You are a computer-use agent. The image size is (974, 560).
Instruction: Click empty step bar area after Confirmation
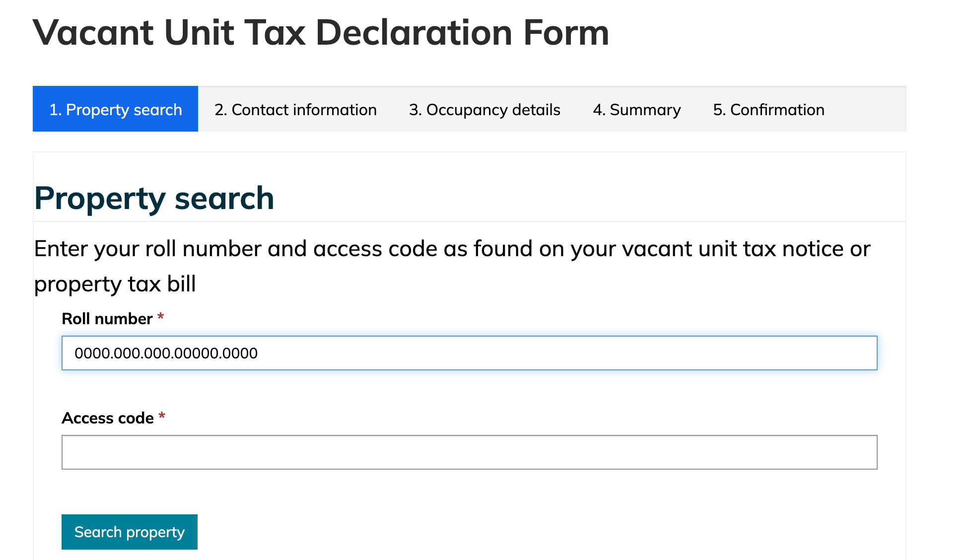(x=873, y=109)
